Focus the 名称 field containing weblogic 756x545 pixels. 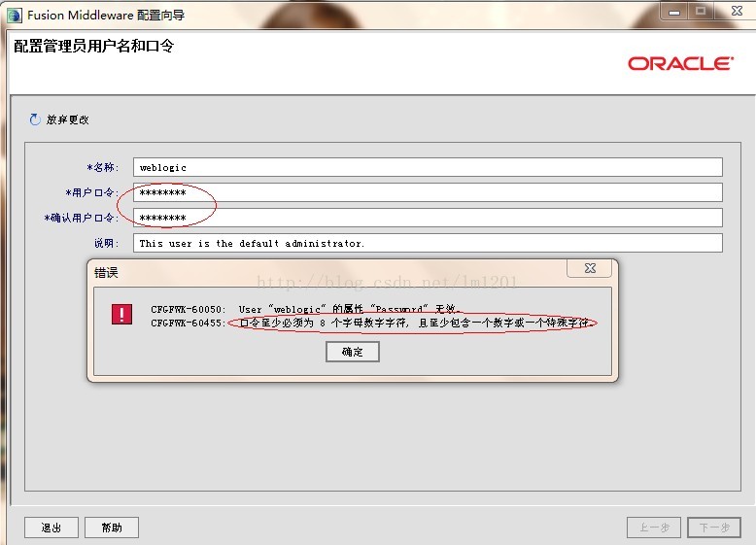(x=428, y=167)
